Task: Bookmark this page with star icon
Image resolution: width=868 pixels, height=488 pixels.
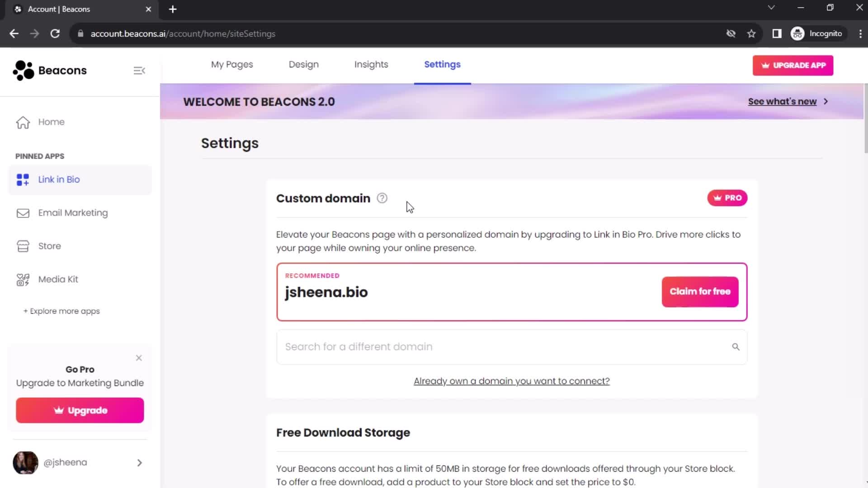Action: (x=751, y=33)
